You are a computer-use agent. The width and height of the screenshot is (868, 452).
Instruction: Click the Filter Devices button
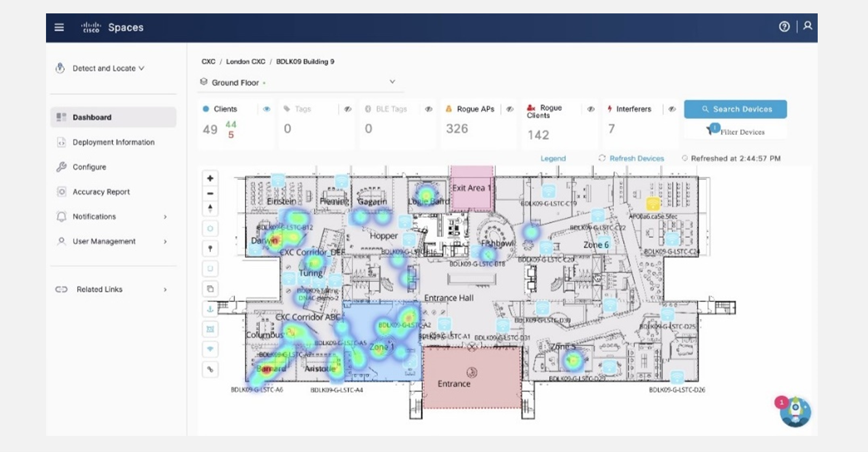click(x=735, y=131)
